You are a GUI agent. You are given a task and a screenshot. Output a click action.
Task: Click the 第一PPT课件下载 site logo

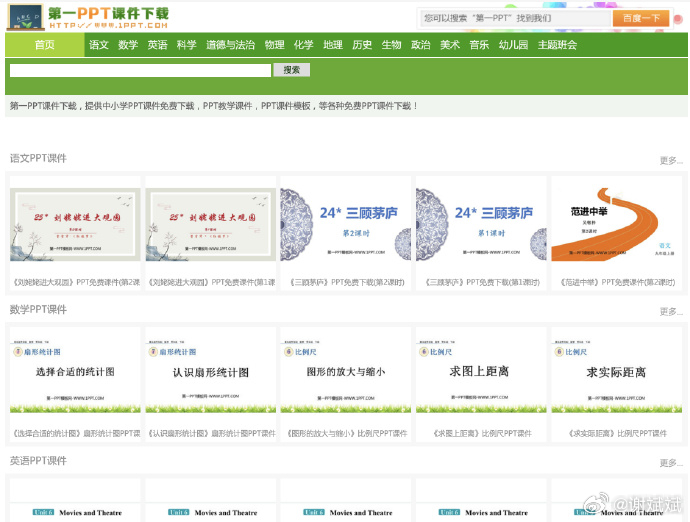tap(88, 18)
